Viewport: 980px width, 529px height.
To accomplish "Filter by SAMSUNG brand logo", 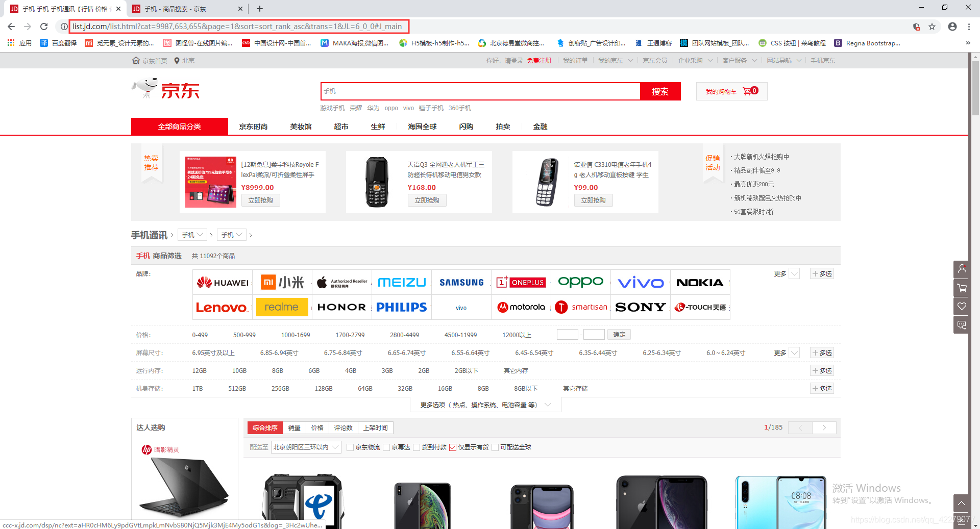I will [461, 282].
